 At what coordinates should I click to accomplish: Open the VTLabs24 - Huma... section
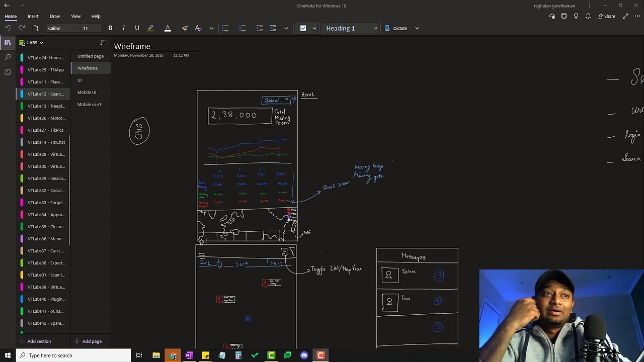tap(44, 58)
